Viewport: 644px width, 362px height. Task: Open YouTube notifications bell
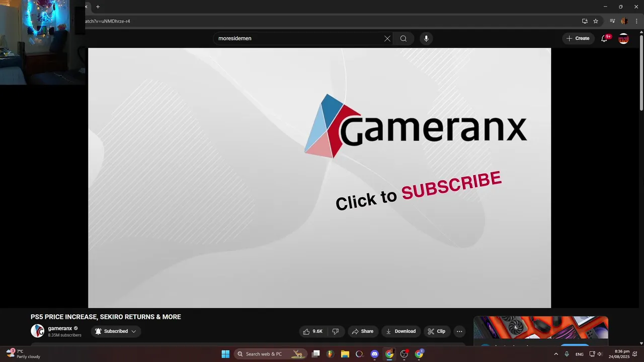coord(605,38)
